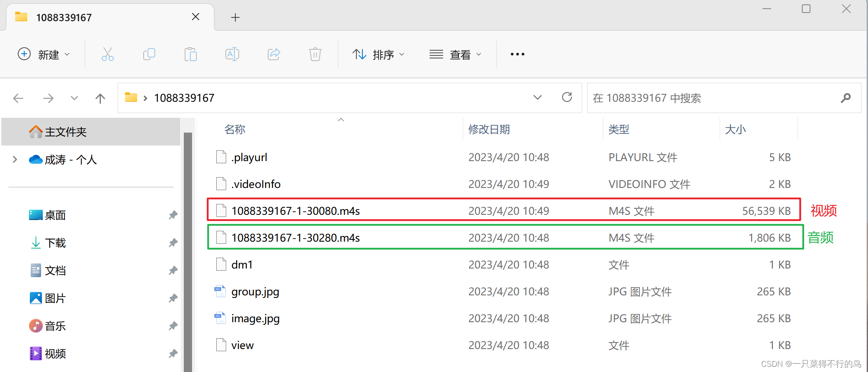Viewport: 868px width, 372px height.
Task: Click the 视频 pin icon in sidebar
Action: coord(173,353)
